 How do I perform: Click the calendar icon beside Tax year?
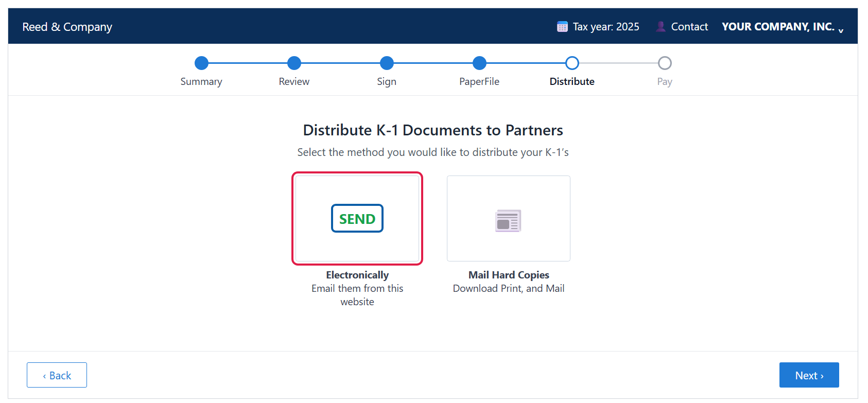tap(562, 27)
